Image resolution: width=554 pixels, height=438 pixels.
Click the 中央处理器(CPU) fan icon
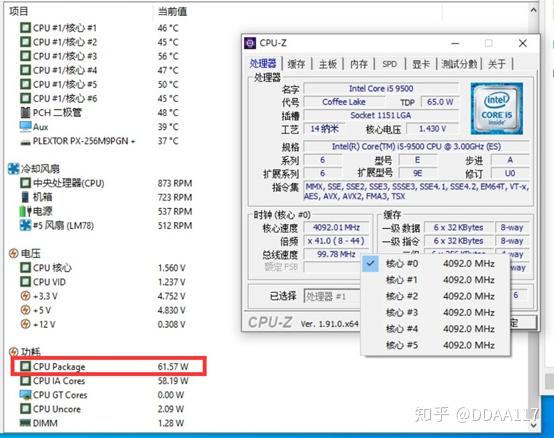tap(25, 183)
